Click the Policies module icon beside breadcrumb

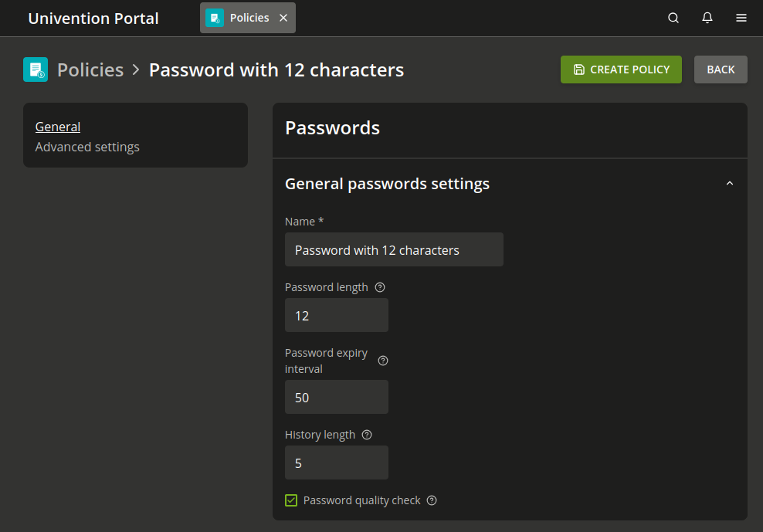(x=36, y=69)
